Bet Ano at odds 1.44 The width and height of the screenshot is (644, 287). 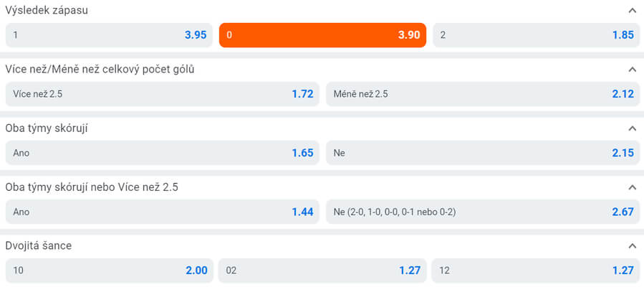click(x=162, y=212)
